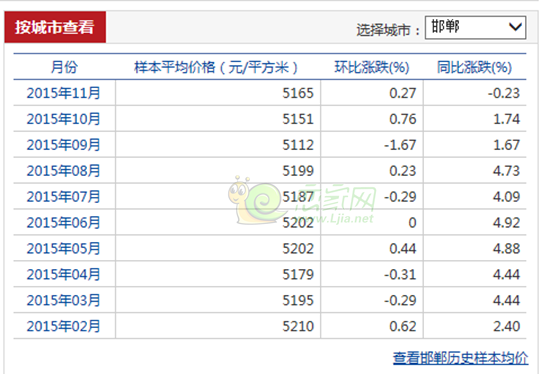Click 同比 value 4.44 in 2015年03月 row

(x=507, y=301)
